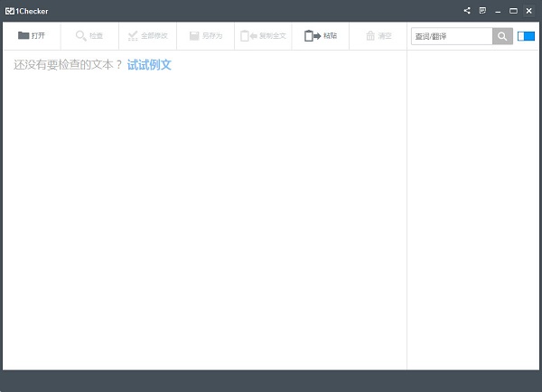Minimize the 1Checker window

point(498,11)
